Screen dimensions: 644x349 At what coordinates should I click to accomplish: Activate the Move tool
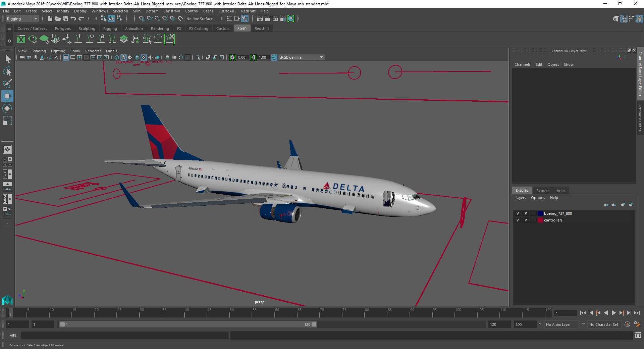(7, 96)
